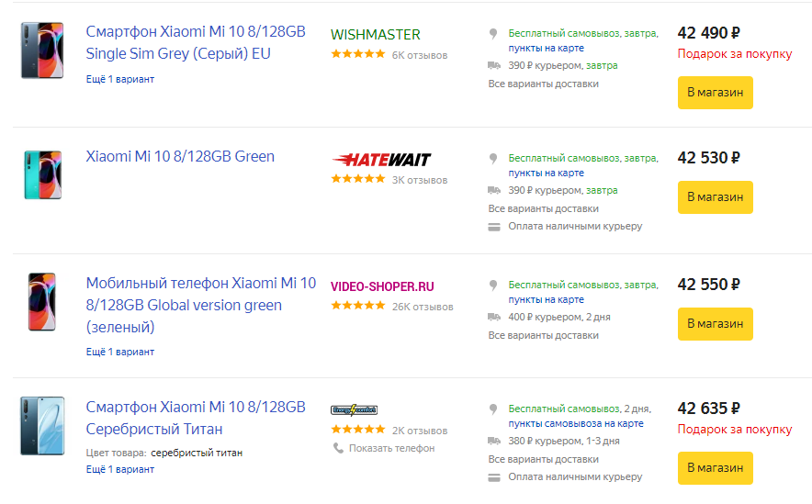The height and width of the screenshot is (504, 812).
Task: Go to shop for the 42 635 ₽ offer
Action: [716, 468]
